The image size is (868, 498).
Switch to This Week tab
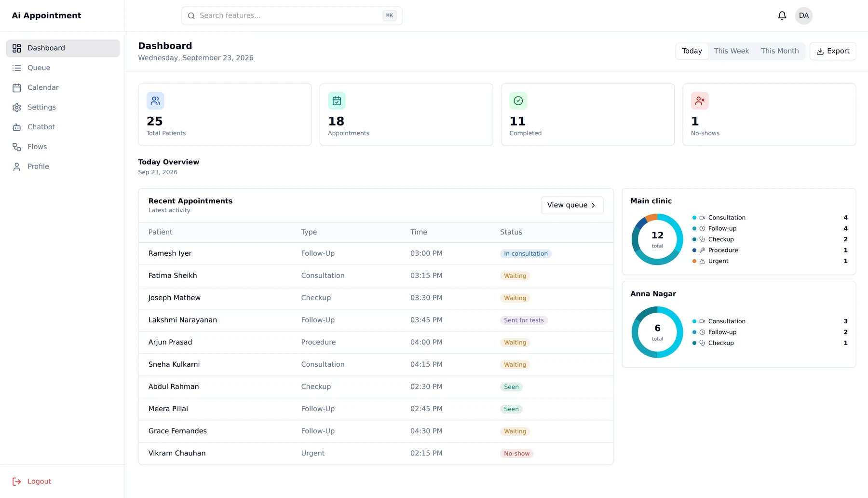coord(731,51)
